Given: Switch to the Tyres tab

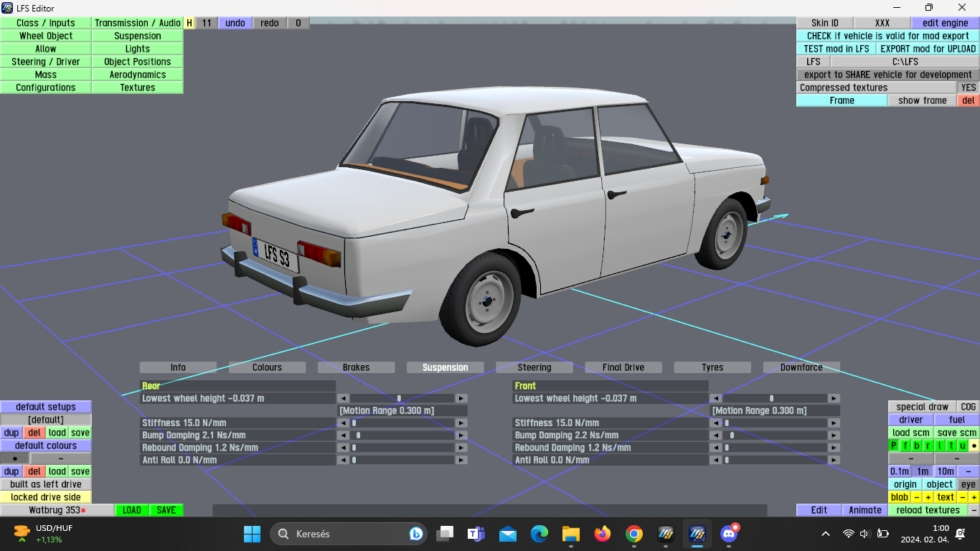Looking at the screenshot, I should tap(712, 367).
